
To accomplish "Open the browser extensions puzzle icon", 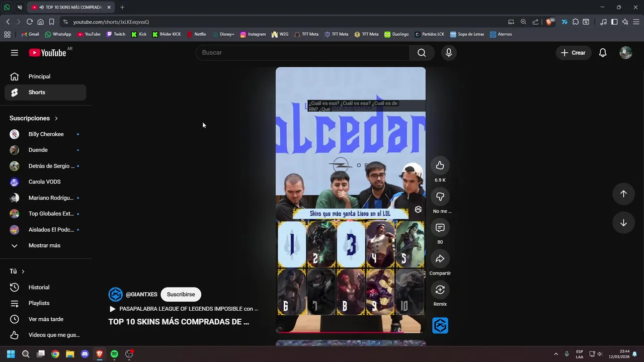I will (x=576, y=22).
